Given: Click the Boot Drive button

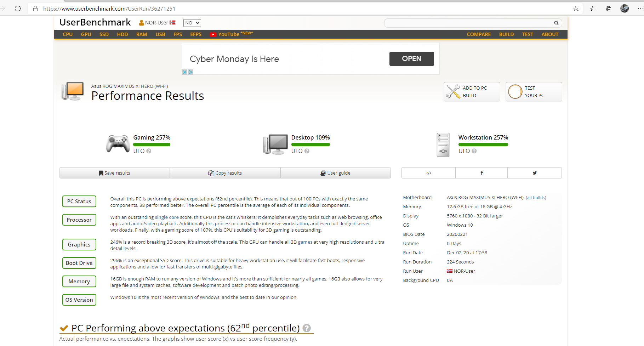Looking at the screenshot, I should pyautogui.click(x=79, y=263).
